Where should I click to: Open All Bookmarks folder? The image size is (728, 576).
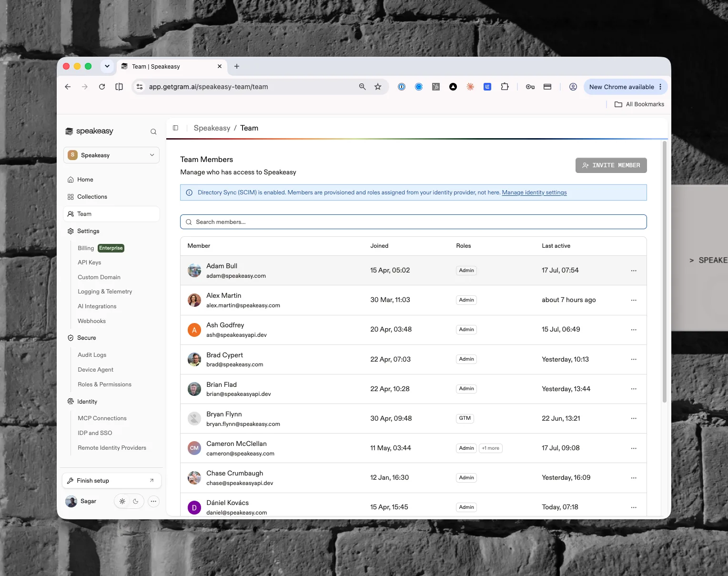(x=639, y=104)
